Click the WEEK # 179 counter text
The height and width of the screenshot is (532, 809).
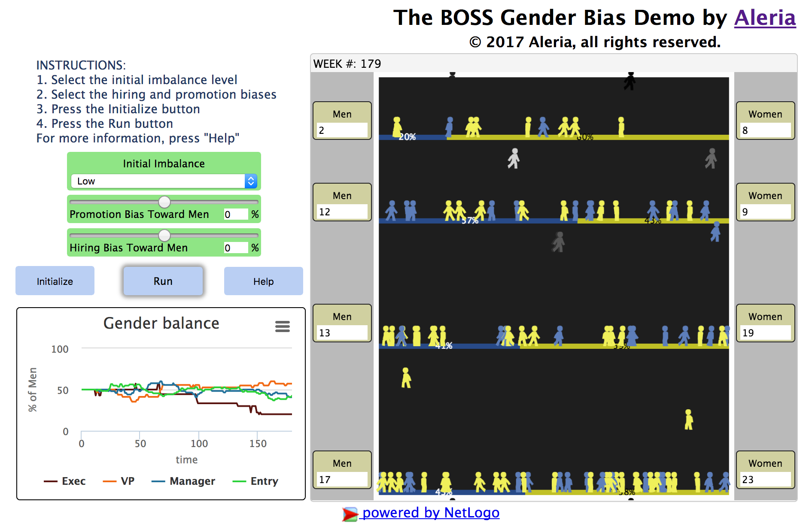tap(347, 64)
